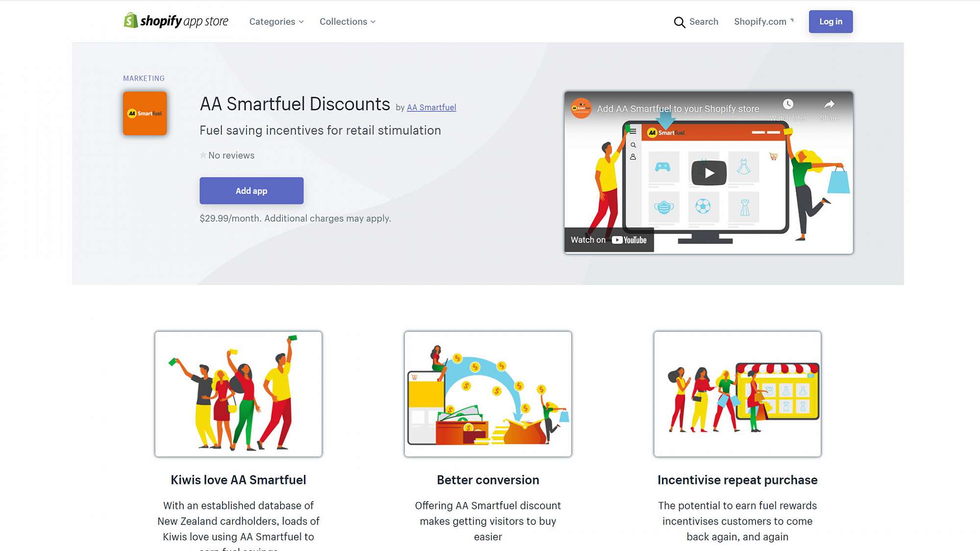Click the AA Smartfuel channel avatar in video
This screenshot has height=551, width=980.
click(581, 108)
